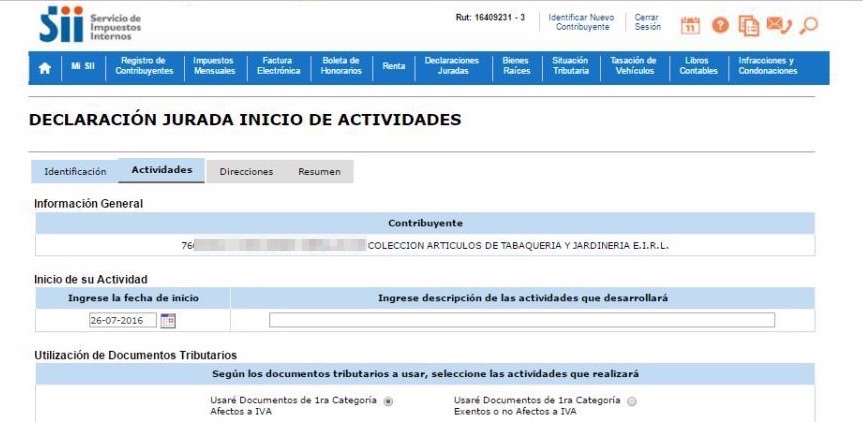The height and width of the screenshot is (422, 863).
Task: Click the Declaración Jurada Inicio de Actividades title
Action: coord(245,120)
